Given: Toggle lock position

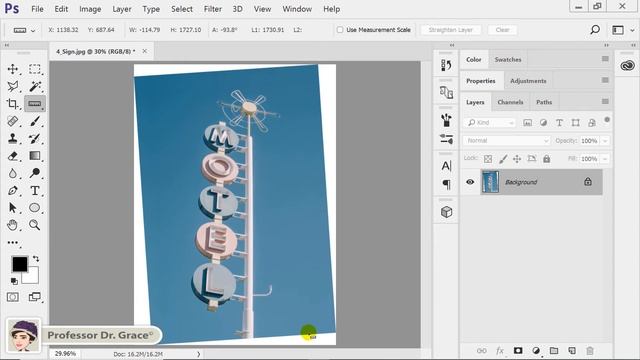Looking at the screenshot, I should click(x=517, y=159).
